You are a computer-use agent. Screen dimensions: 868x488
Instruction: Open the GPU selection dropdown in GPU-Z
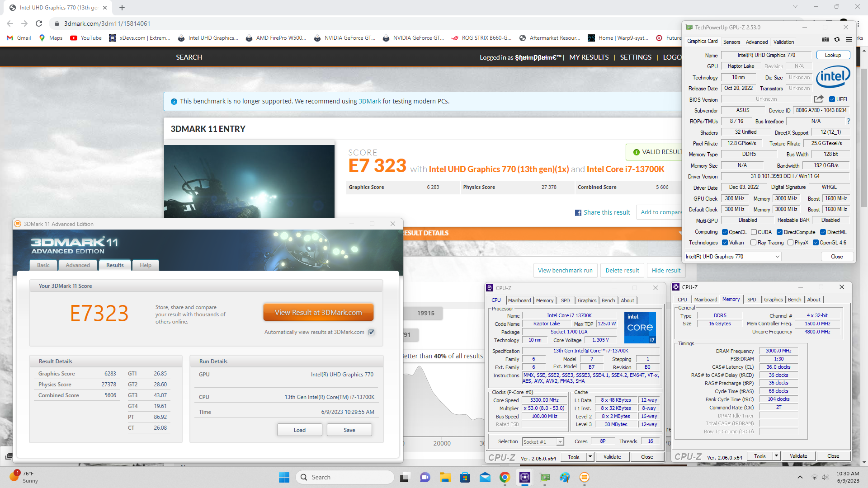coord(733,257)
